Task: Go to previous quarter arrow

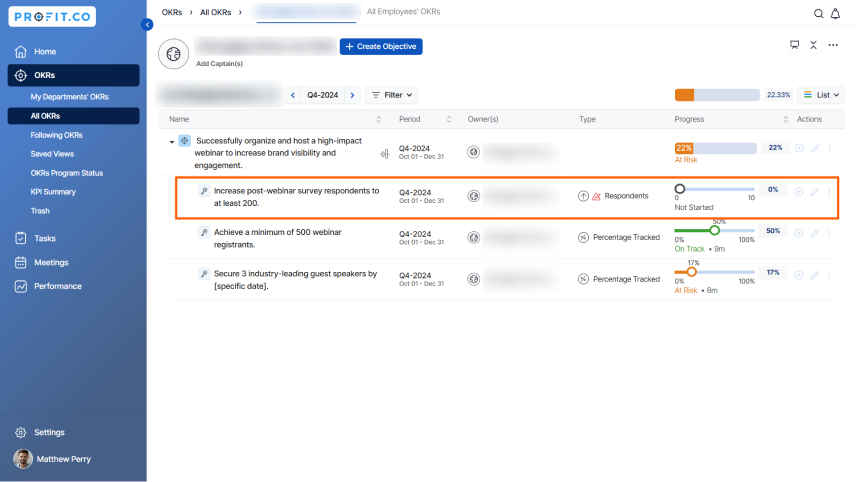Action: tap(293, 95)
